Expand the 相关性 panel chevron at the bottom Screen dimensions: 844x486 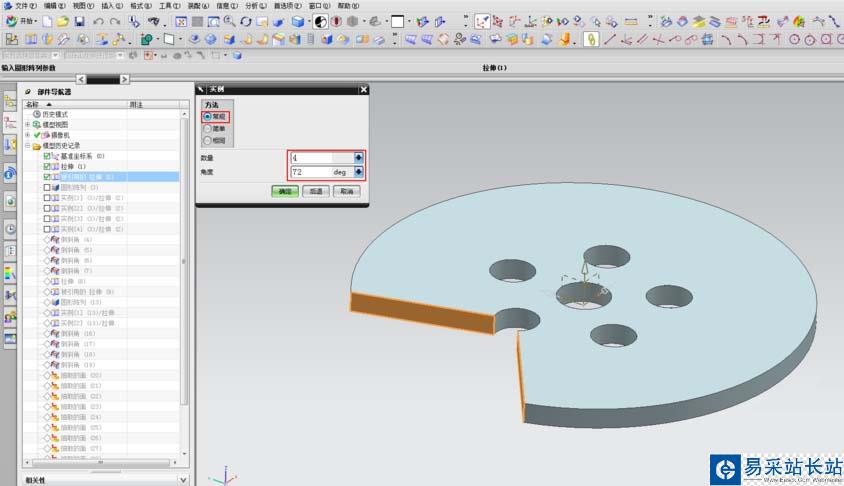[x=183, y=480]
